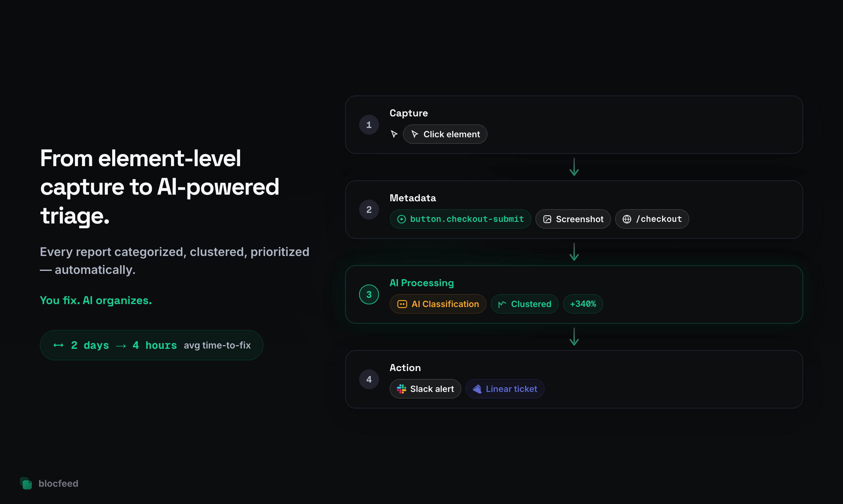The width and height of the screenshot is (843, 504).
Task: Click the Slack logo in the Action step
Action: point(402,389)
